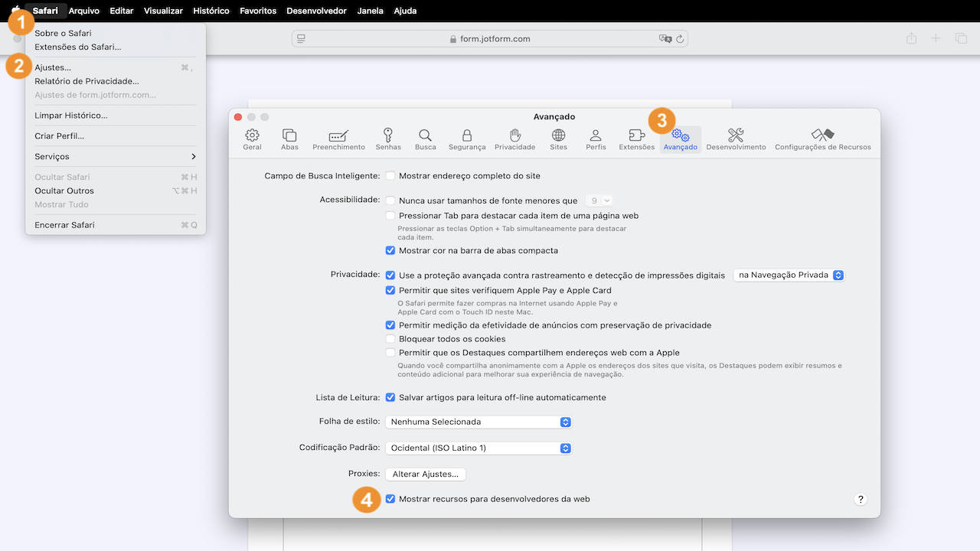Uncheck Mostrar cor na barra de abas compacta
The image size is (980, 551).
pos(390,251)
